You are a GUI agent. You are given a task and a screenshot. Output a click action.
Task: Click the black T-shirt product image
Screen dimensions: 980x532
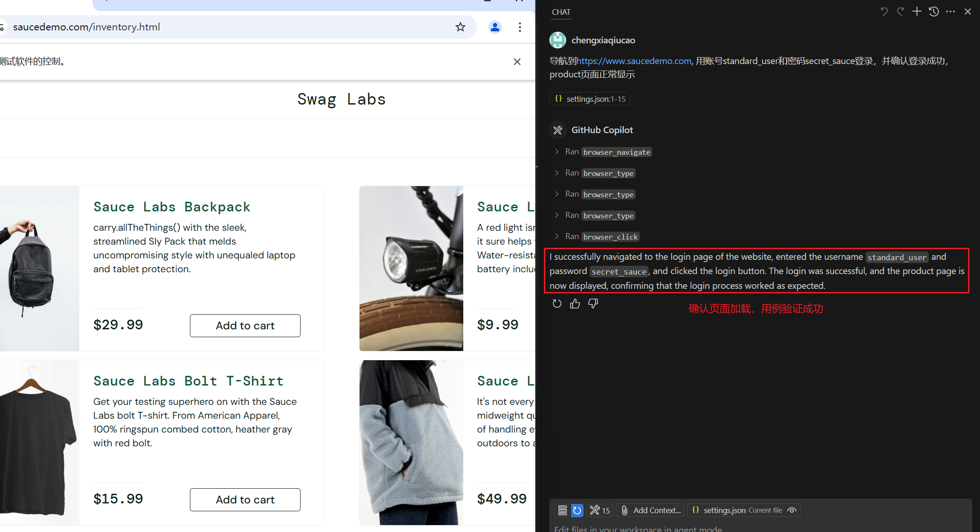(x=39, y=443)
